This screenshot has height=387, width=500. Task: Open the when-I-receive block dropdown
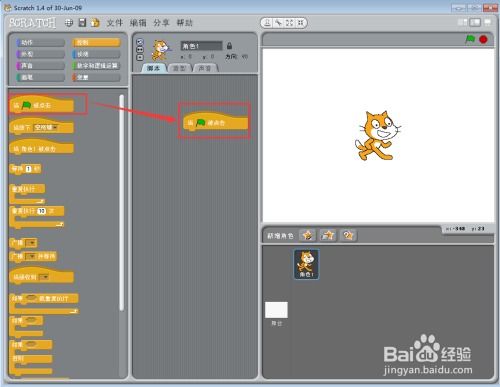44,277
